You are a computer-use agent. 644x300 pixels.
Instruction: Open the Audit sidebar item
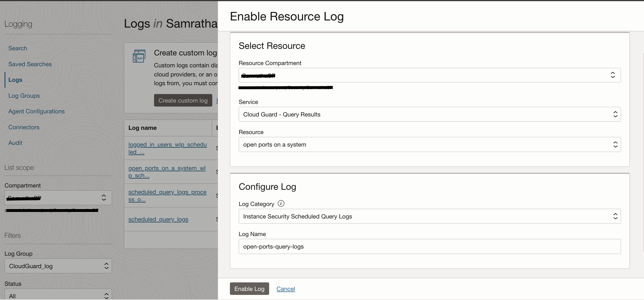(x=15, y=143)
